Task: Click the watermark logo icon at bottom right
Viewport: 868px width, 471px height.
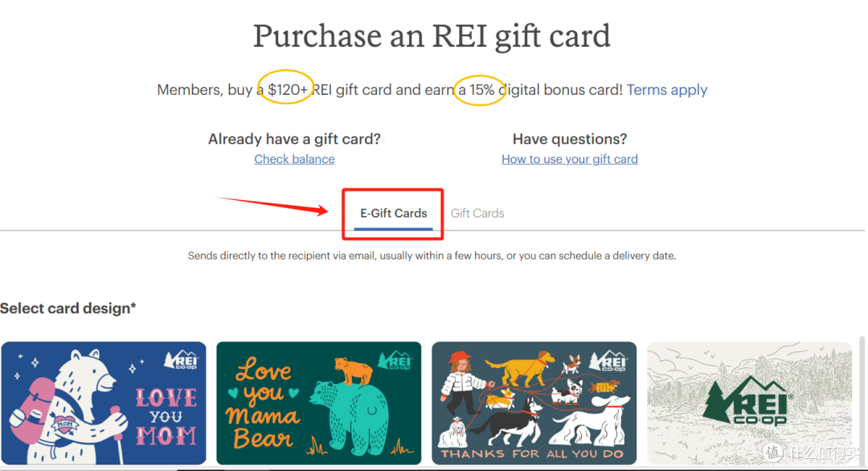Action: (x=773, y=453)
